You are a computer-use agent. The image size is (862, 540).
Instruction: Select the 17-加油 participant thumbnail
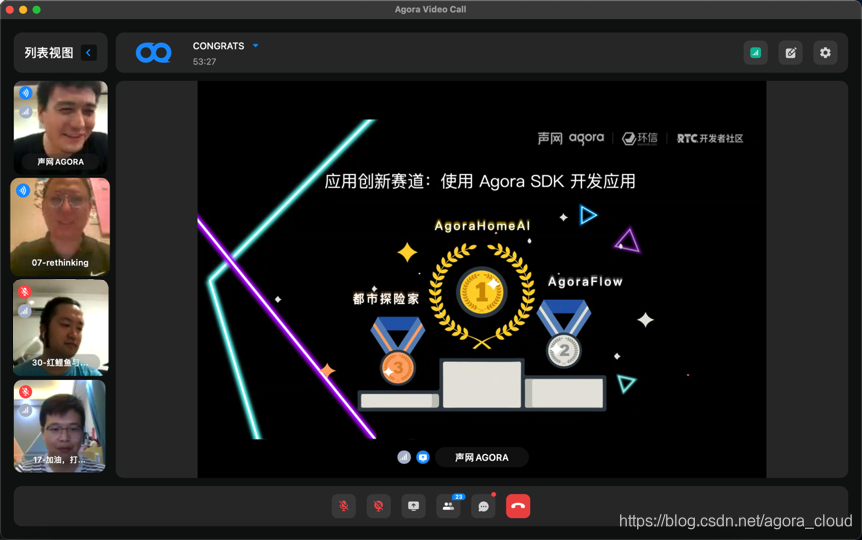tap(59, 426)
